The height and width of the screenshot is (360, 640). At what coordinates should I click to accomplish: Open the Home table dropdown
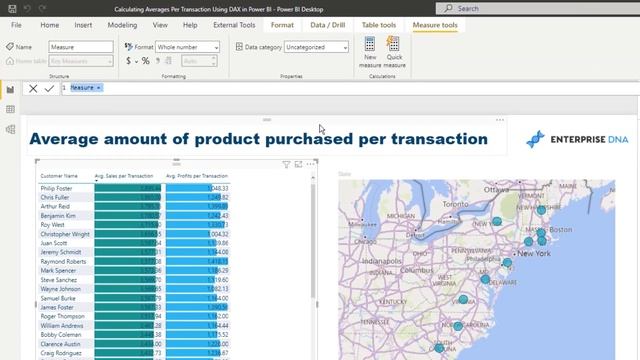(x=81, y=61)
